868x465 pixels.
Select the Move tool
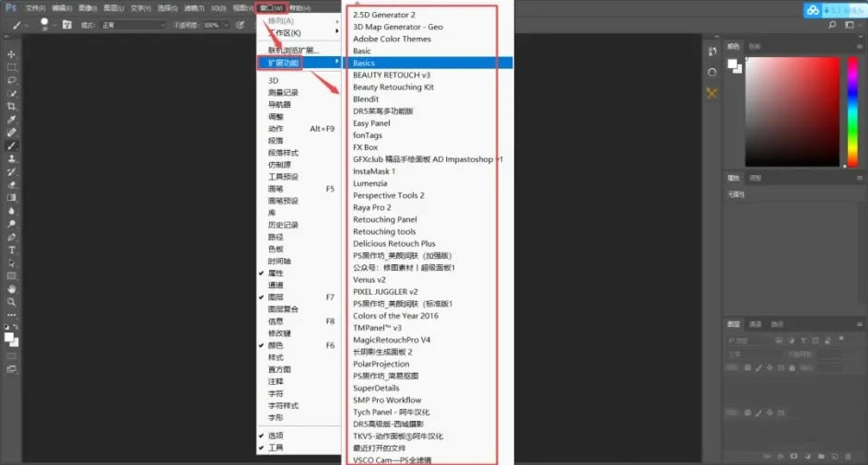11,54
